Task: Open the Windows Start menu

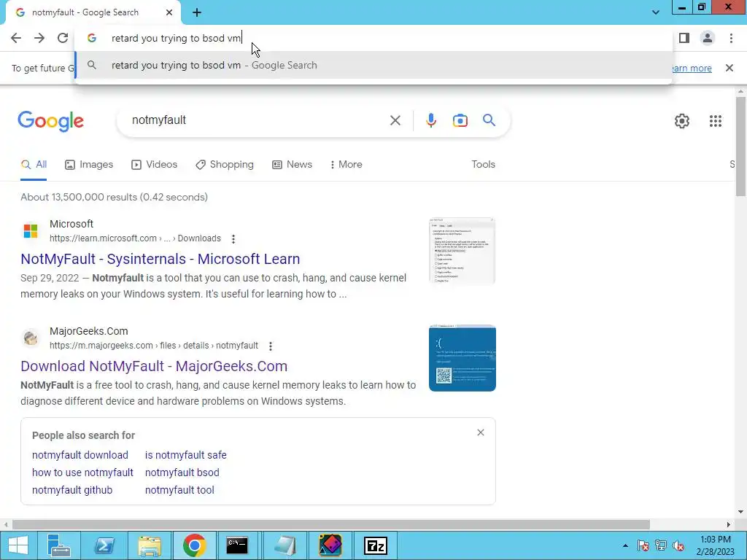Action: click(x=18, y=545)
